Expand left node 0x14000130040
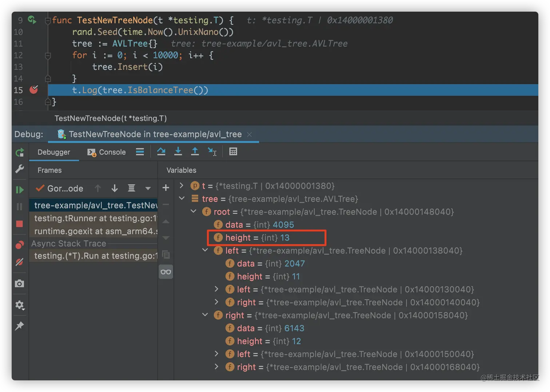This screenshot has width=550, height=392. point(217,289)
